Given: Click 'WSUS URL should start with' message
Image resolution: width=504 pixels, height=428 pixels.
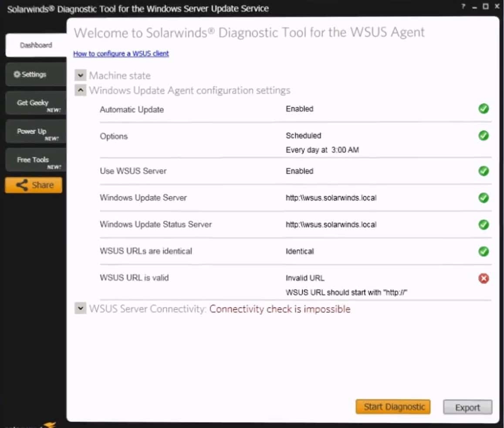Looking at the screenshot, I should click(346, 292).
